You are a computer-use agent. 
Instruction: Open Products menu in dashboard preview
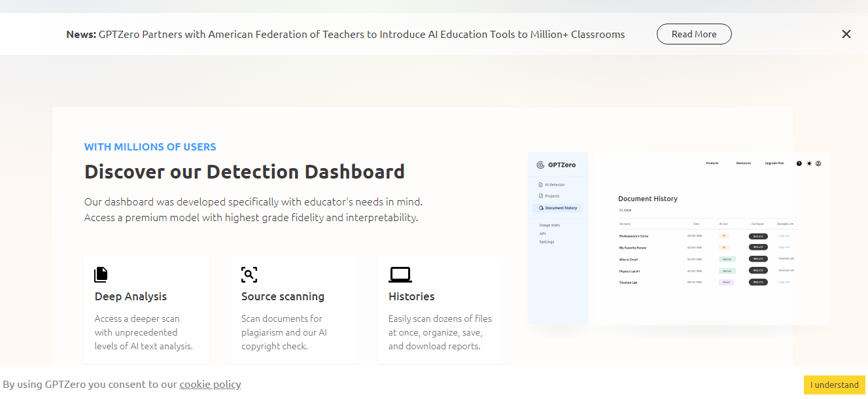coord(712,163)
